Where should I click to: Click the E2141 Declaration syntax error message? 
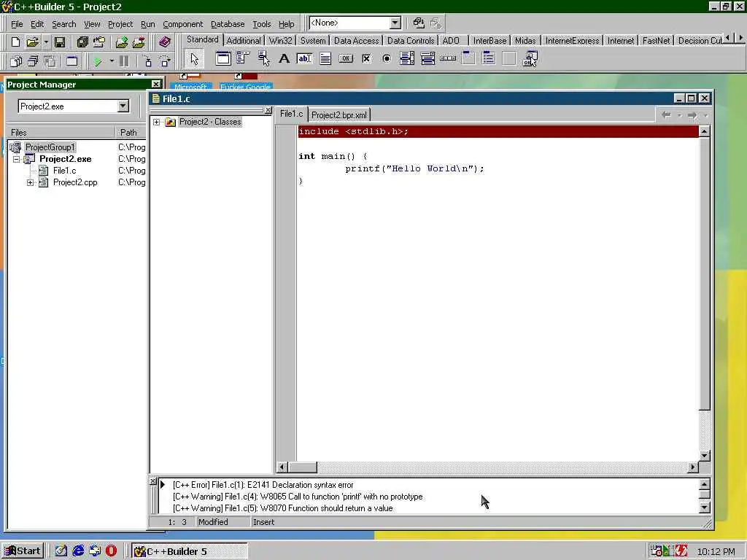[x=263, y=485]
